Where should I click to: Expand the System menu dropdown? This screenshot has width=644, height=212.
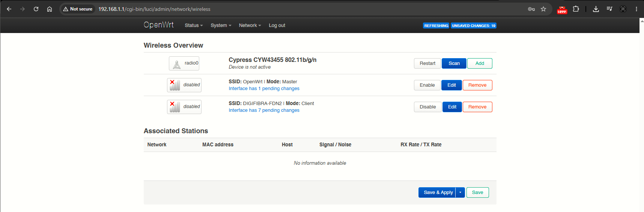(221, 26)
